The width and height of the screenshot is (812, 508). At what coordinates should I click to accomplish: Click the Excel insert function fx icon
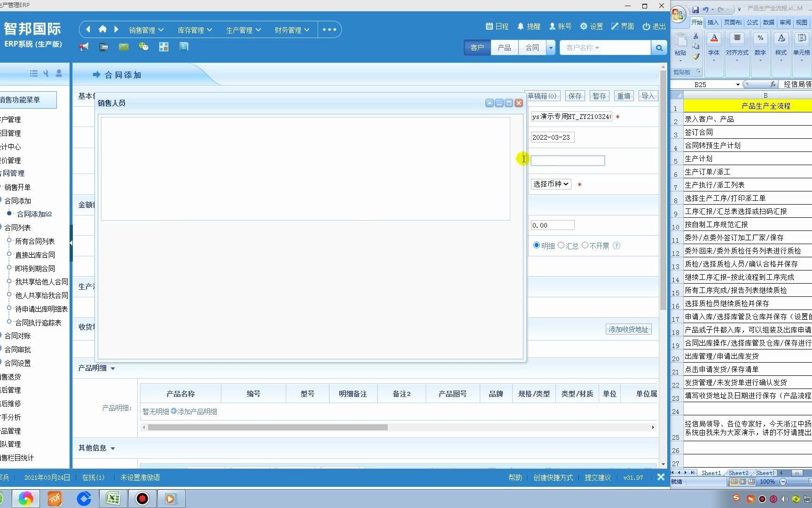pos(773,84)
